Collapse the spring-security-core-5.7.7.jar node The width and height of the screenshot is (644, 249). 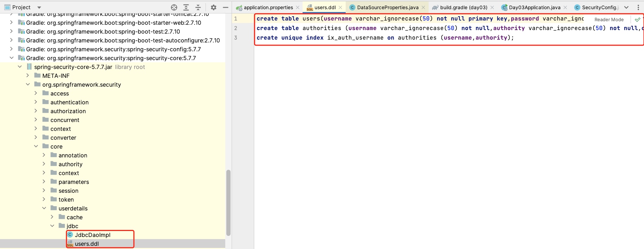point(19,66)
